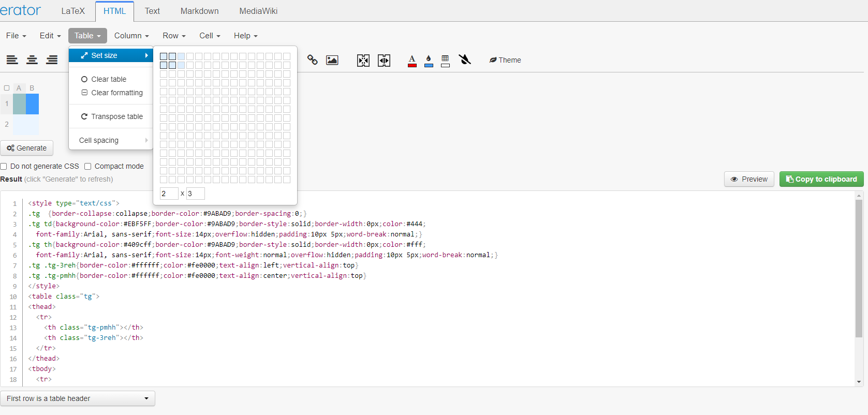Open the Column dropdown menu
The height and width of the screenshot is (415, 868).
131,36
